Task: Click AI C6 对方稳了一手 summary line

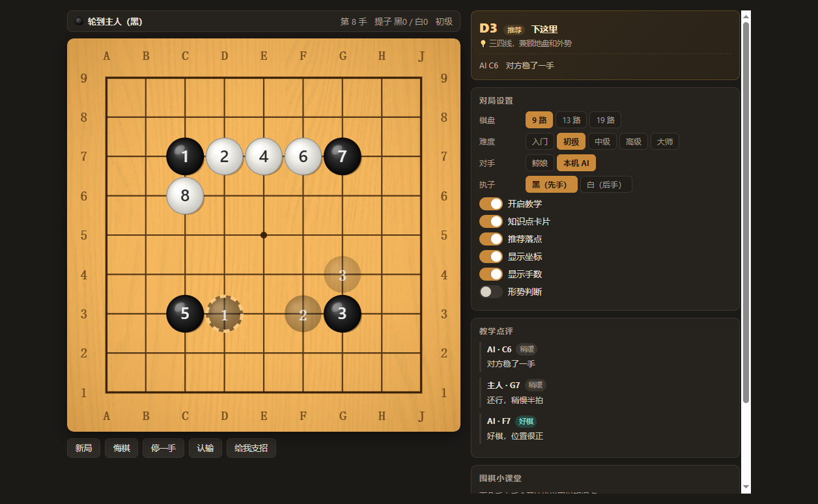Action: [516, 65]
